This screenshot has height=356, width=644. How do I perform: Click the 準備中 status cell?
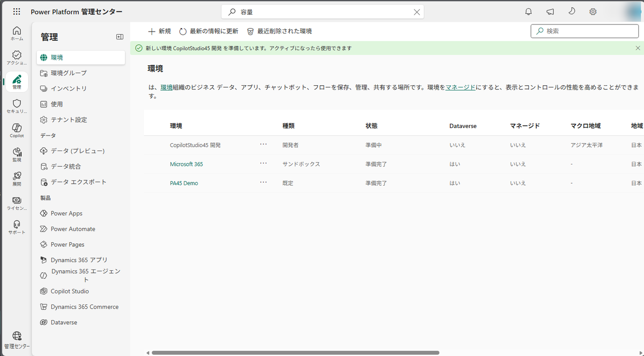(x=374, y=145)
